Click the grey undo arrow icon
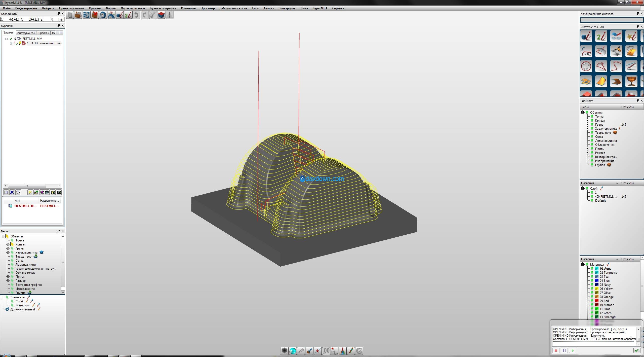The width and height of the screenshot is (644, 357). point(136,15)
